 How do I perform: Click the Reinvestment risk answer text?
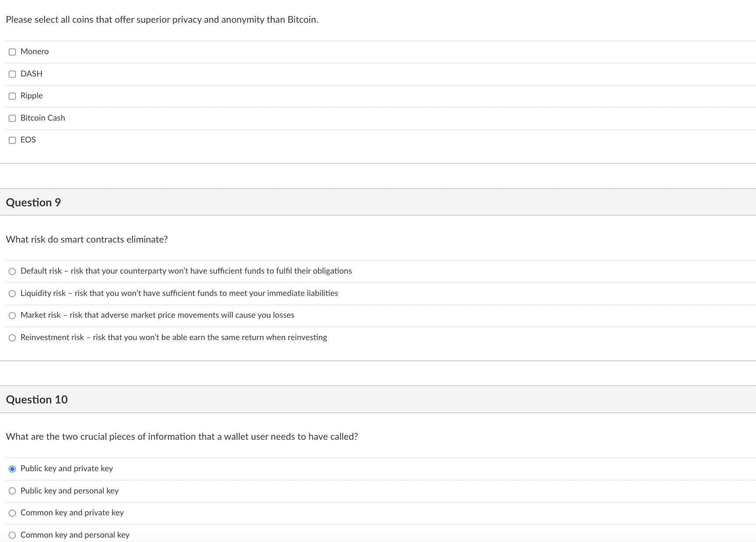pyautogui.click(x=174, y=337)
